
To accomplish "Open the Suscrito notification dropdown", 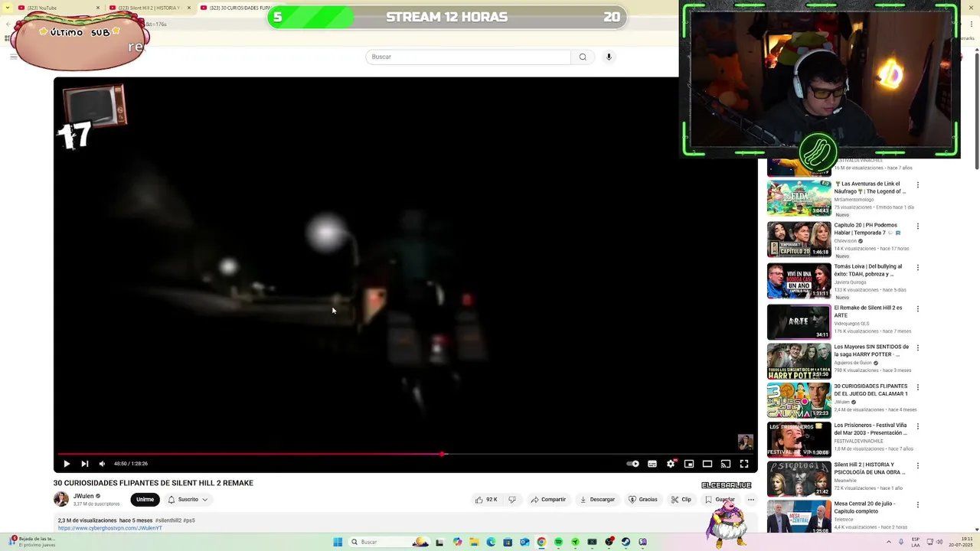I will (x=188, y=500).
